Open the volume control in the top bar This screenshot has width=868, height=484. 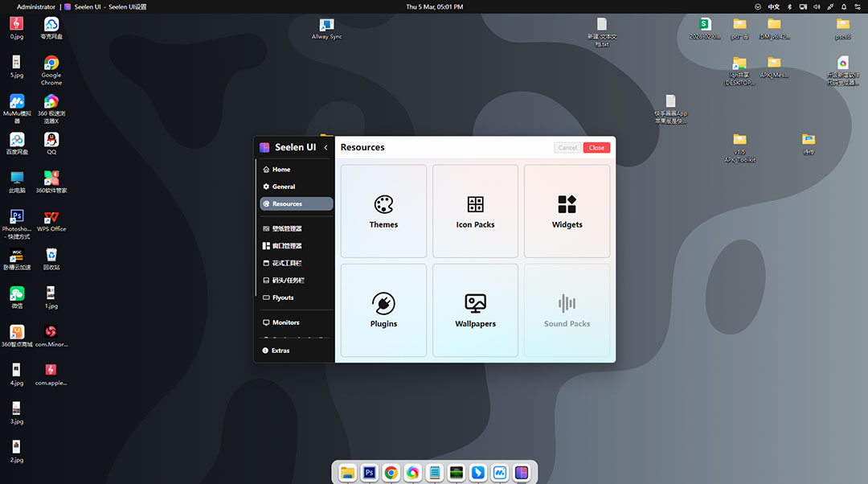pyautogui.click(x=815, y=6)
